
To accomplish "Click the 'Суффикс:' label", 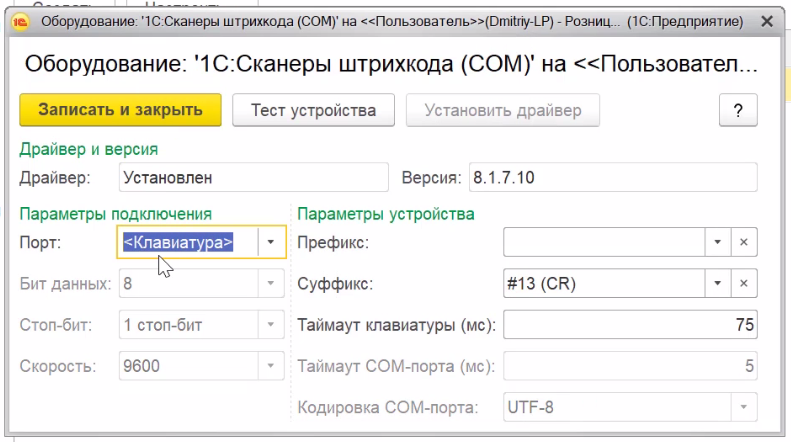I will click(x=335, y=284).
